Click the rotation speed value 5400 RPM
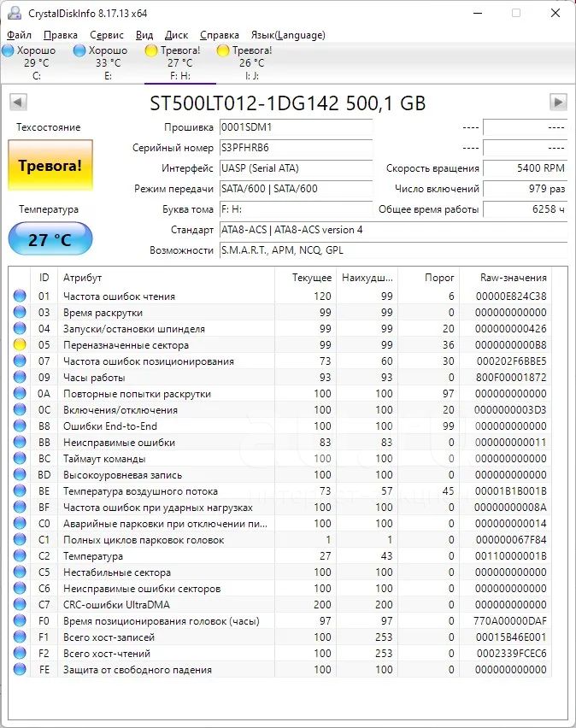Image resolution: width=576 pixels, height=728 pixels. point(525,168)
